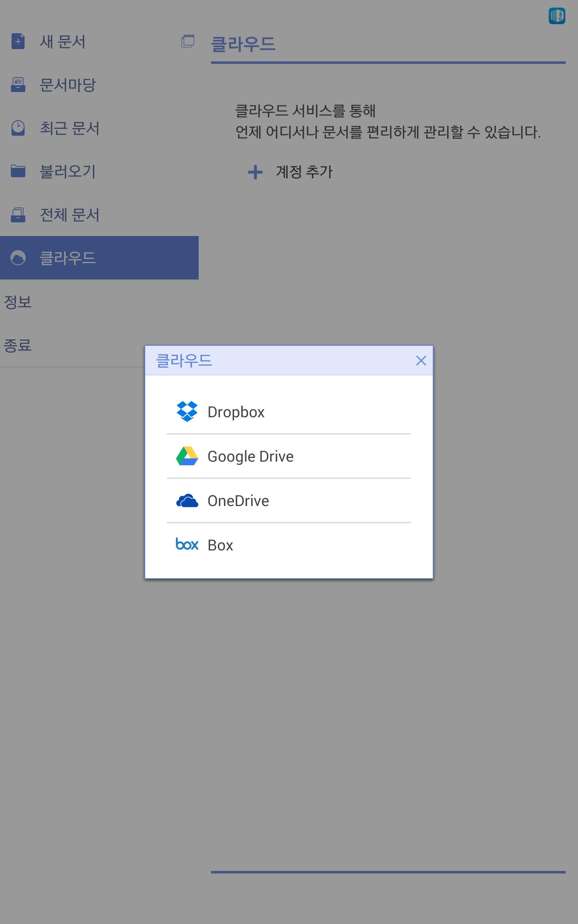Click the sidebar 클라우드 cloud icon

[x=18, y=258]
